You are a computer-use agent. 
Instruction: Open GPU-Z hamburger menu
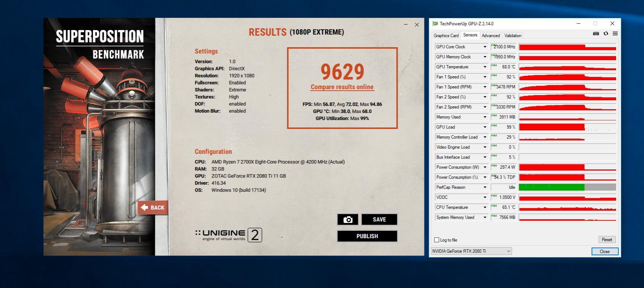coord(615,33)
